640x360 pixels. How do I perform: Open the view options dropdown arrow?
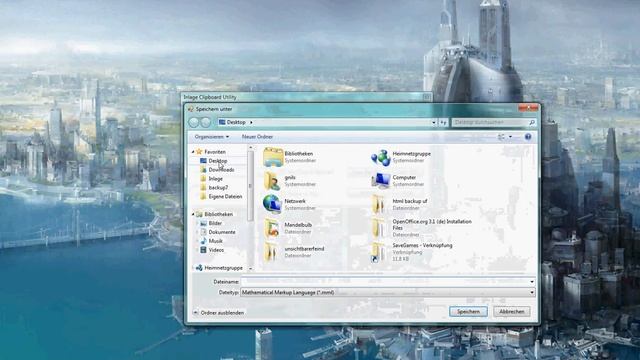pos(511,137)
